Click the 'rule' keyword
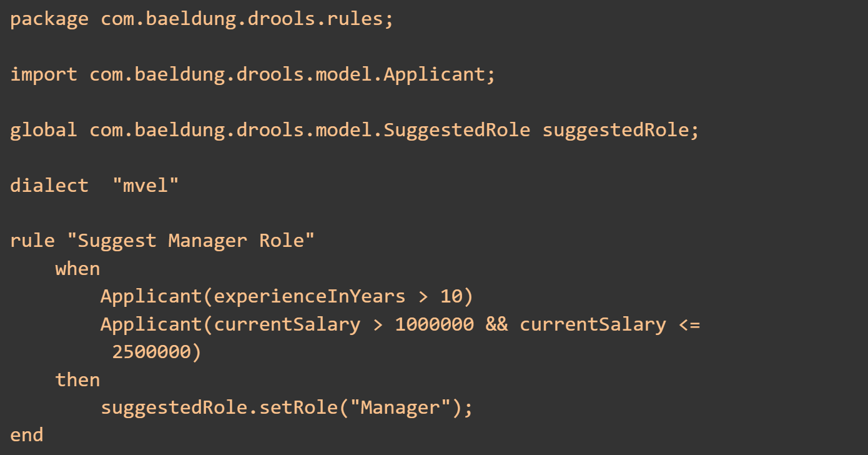 point(32,241)
